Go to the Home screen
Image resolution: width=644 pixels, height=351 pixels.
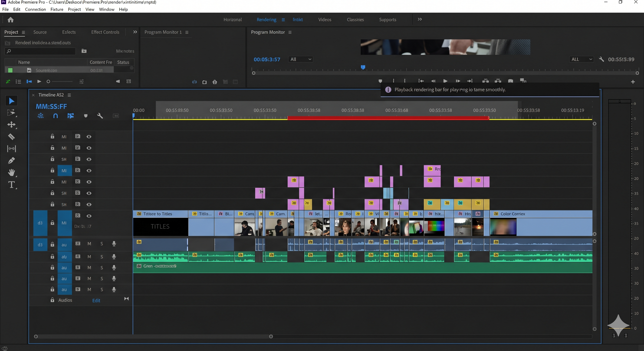pos(11,19)
